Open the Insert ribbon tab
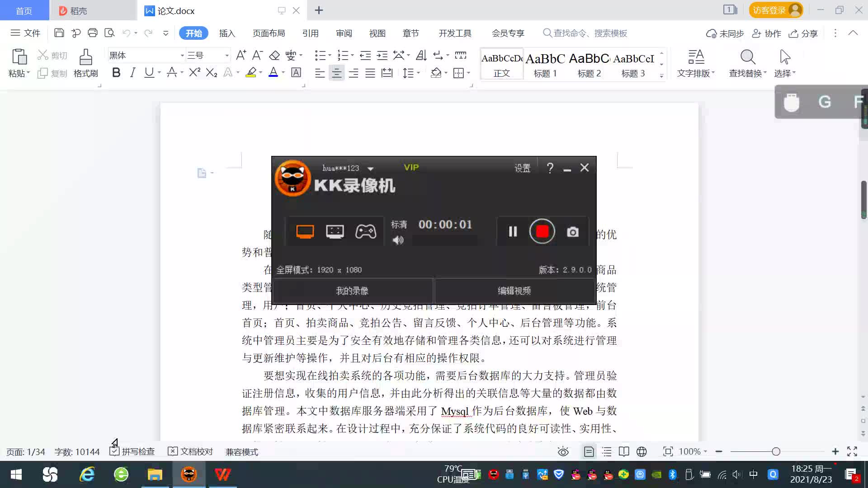Screen dimensions: 868x488 click(227, 33)
